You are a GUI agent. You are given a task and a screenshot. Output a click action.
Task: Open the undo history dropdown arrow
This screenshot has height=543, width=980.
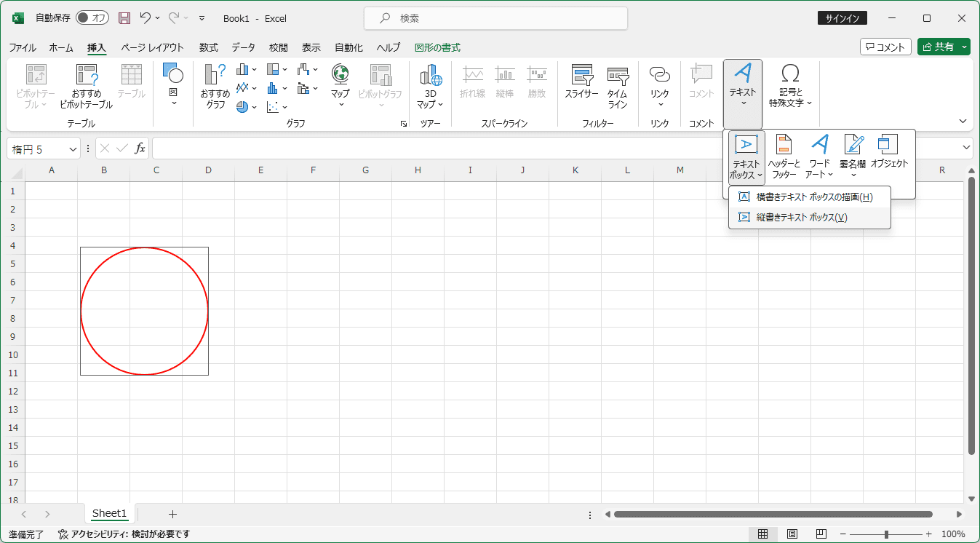(157, 18)
